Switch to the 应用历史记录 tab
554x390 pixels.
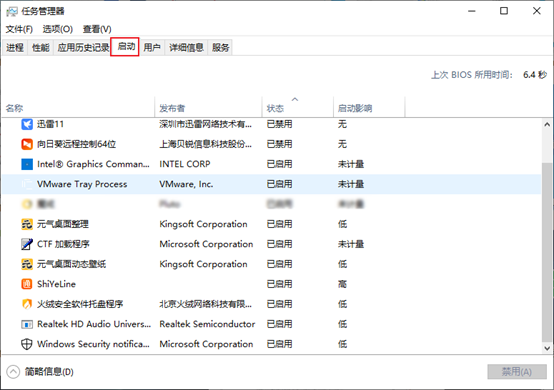(x=83, y=47)
